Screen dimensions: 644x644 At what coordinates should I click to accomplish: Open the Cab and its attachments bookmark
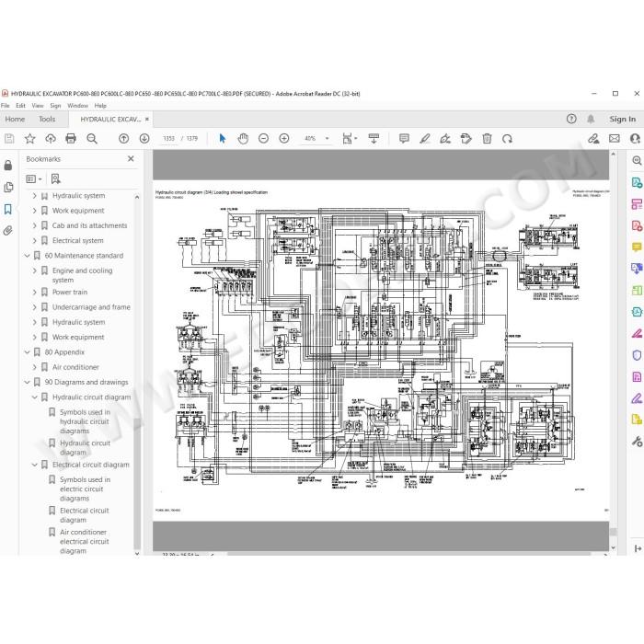89,226
